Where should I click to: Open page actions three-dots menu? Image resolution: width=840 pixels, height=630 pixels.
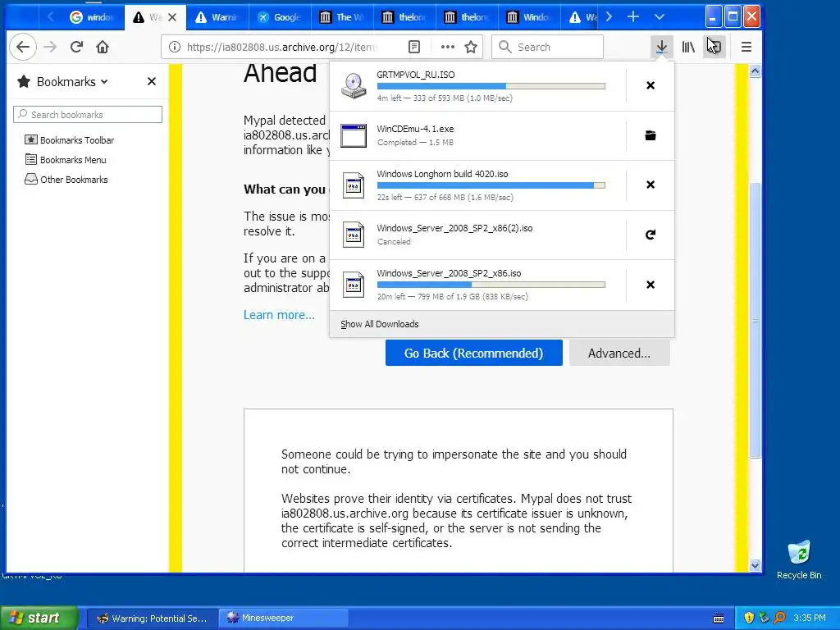pyautogui.click(x=447, y=47)
